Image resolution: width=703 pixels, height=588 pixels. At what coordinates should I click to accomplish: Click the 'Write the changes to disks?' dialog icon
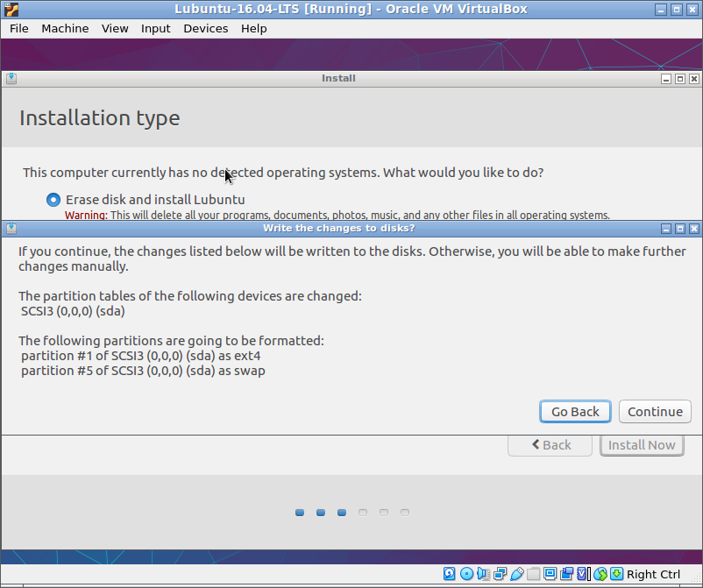pyautogui.click(x=11, y=228)
